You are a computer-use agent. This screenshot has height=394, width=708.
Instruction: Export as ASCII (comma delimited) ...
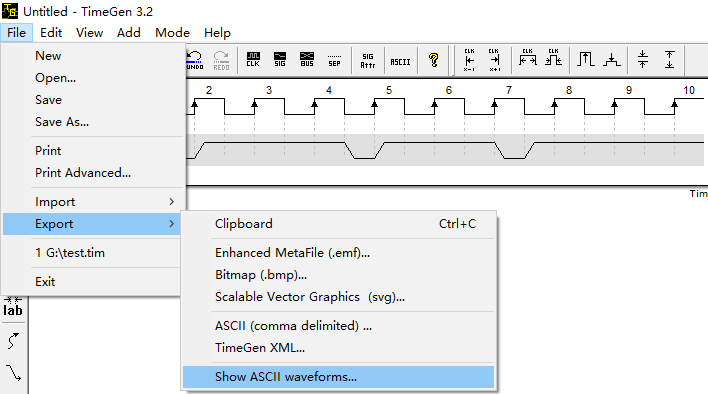[x=339, y=326]
